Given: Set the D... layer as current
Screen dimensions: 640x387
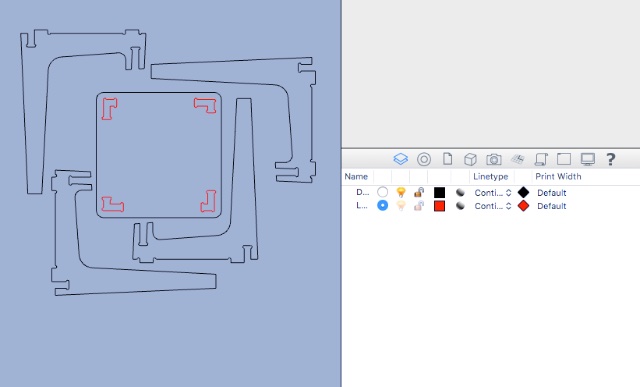Looking at the screenshot, I should click(382, 192).
